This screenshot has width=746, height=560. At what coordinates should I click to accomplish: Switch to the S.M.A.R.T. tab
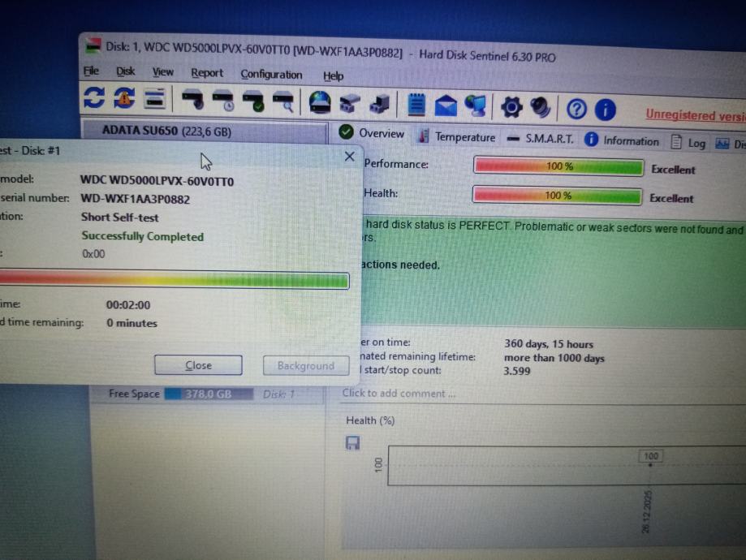[x=541, y=139]
